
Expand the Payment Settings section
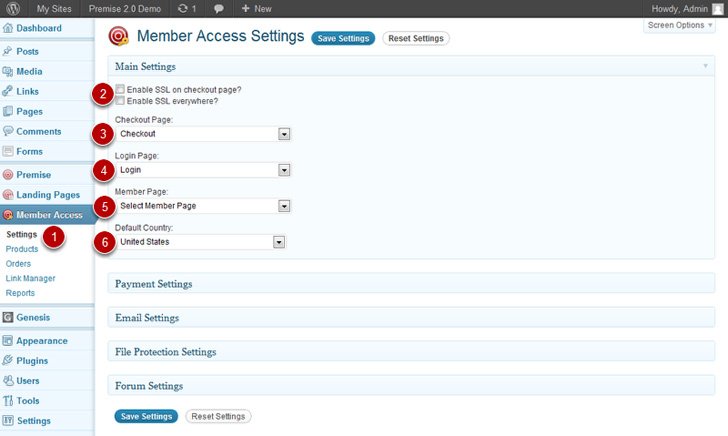pyautogui.click(x=411, y=284)
